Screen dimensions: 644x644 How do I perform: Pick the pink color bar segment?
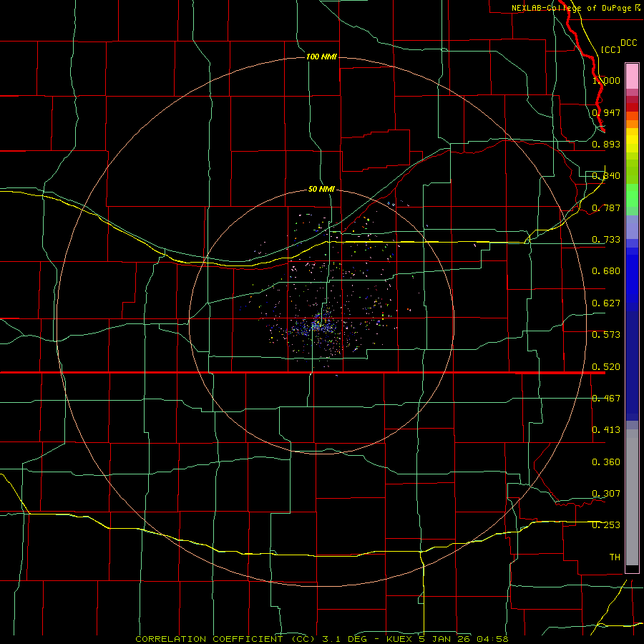point(632,77)
